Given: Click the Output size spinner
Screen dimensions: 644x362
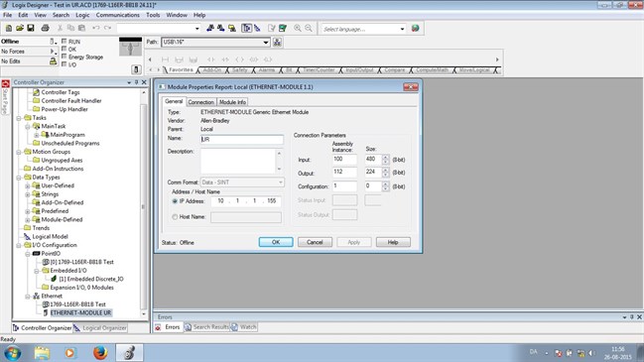Looking at the screenshot, I should [385, 173].
